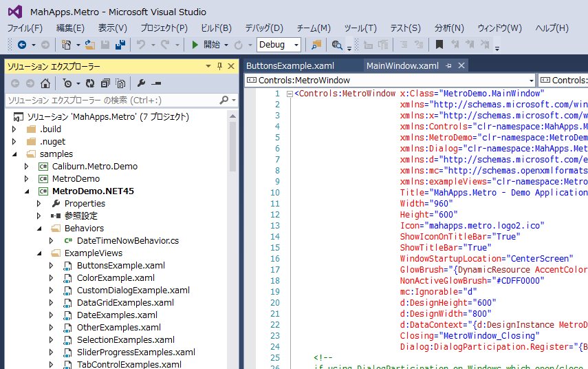Click the Navigate Forward toolbar icon
The height and width of the screenshot is (369, 588).
(x=45, y=45)
